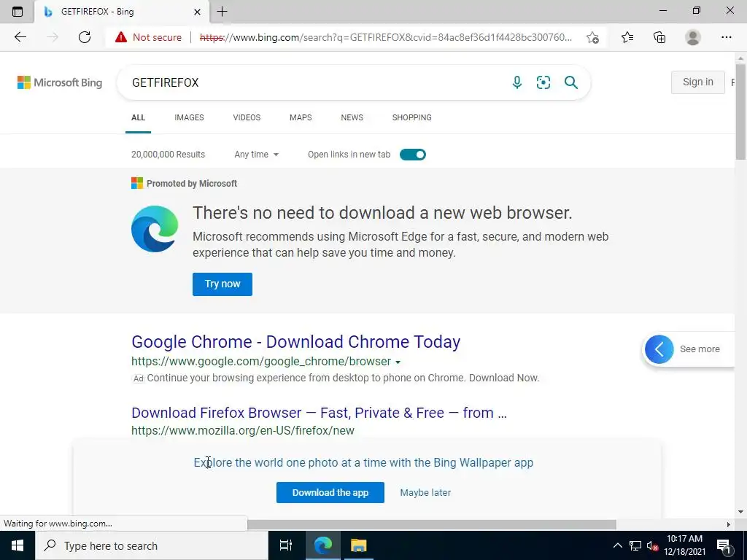This screenshot has width=747, height=560.
Task: Search by voice microphone icon
Action: (517, 82)
